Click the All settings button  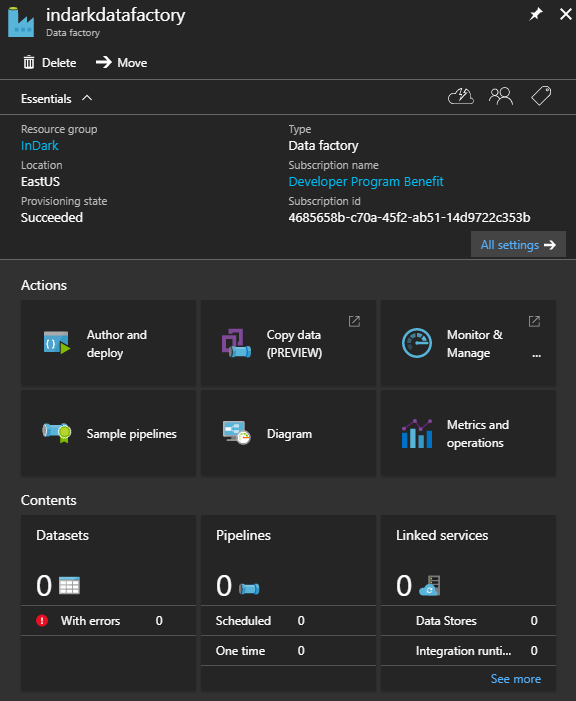pyautogui.click(x=518, y=245)
